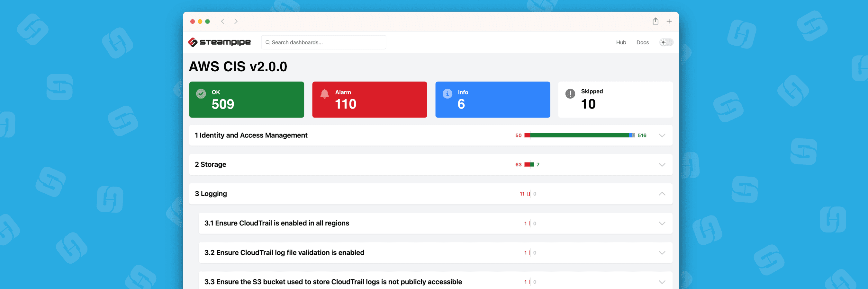Focus the Search dashboards field
868x289 pixels.
[x=323, y=42]
